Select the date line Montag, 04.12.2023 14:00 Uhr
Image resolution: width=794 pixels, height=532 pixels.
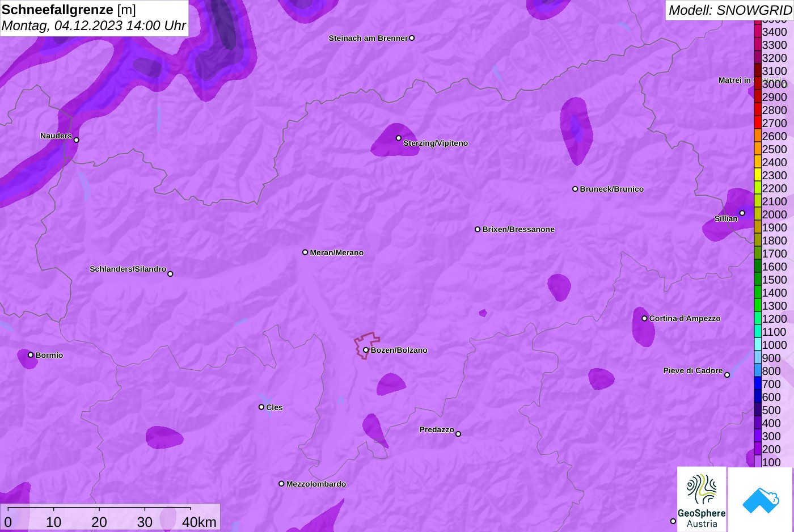pyautogui.click(x=94, y=26)
